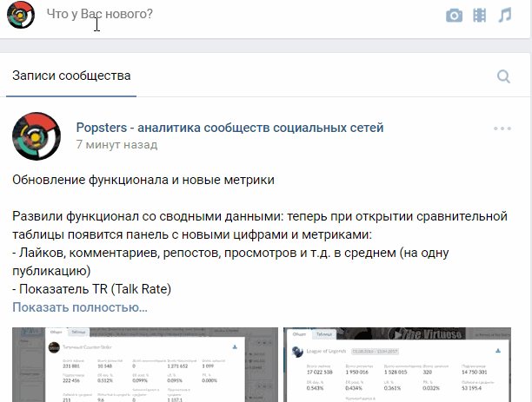Open the wall post search magnifier
Image resolution: width=532 pixels, height=402 pixels.
click(x=503, y=76)
